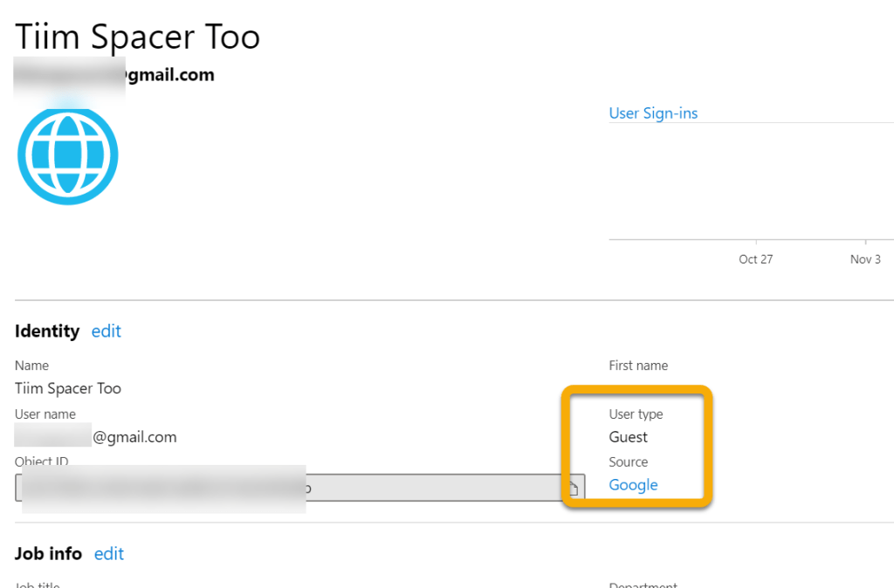Select the Oct 27 chart date marker
The height and width of the screenshot is (588, 894).
point(755,259)
